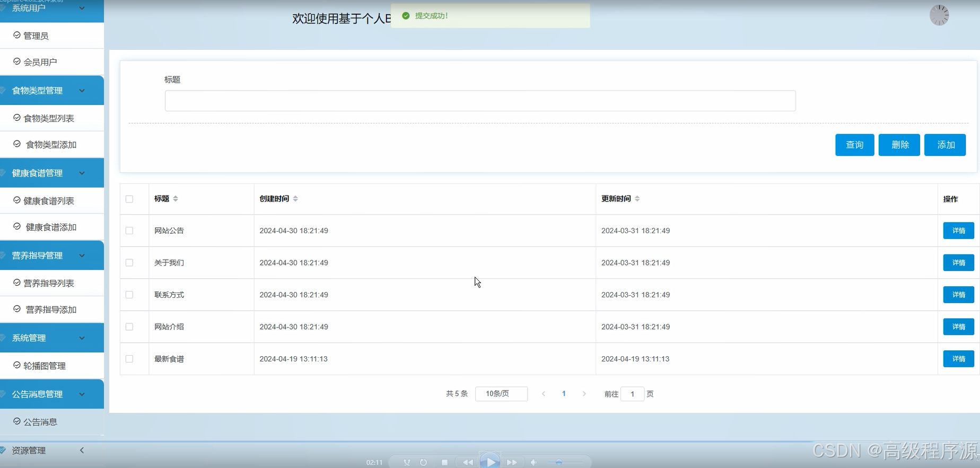Toggle shuffle in the media player bar
980x468 pixels.
point(407,462)
